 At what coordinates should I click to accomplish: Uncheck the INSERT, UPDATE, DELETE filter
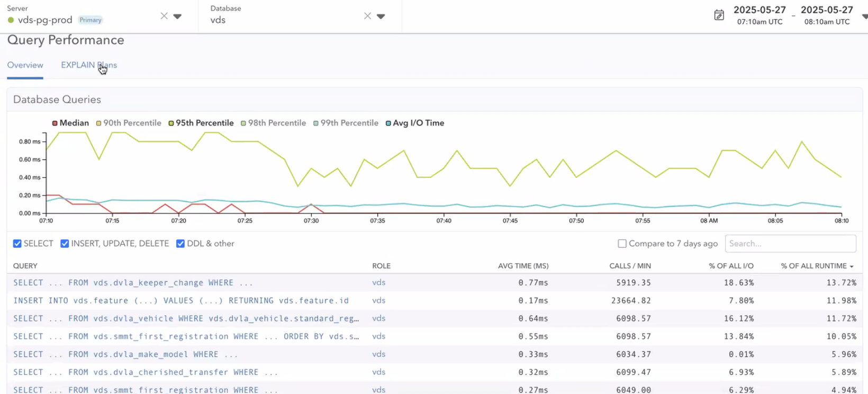tap(65, 244)
